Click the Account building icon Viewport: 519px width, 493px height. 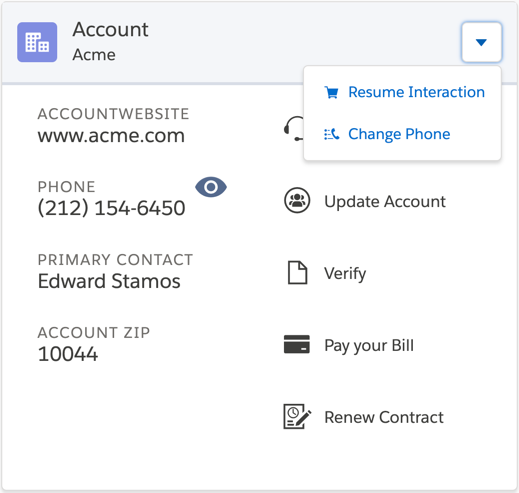[37, 42]
